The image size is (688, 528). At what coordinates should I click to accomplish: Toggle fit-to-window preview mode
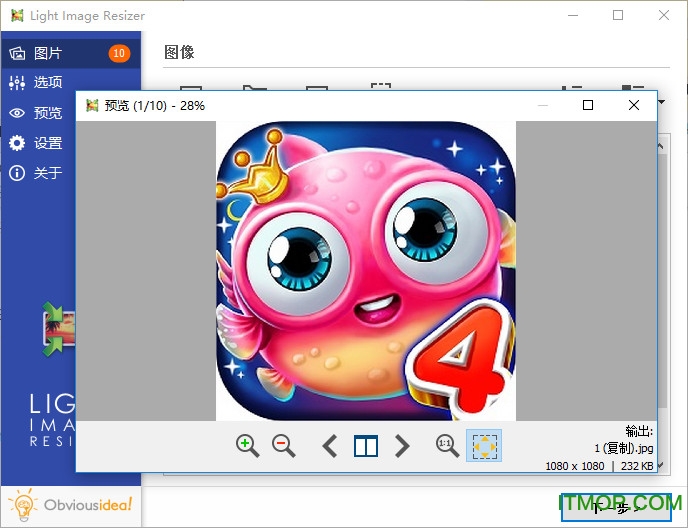click(x=484, y=445)
